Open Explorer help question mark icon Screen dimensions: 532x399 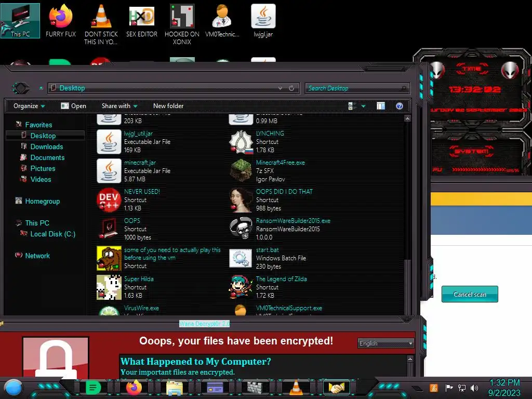400,106
